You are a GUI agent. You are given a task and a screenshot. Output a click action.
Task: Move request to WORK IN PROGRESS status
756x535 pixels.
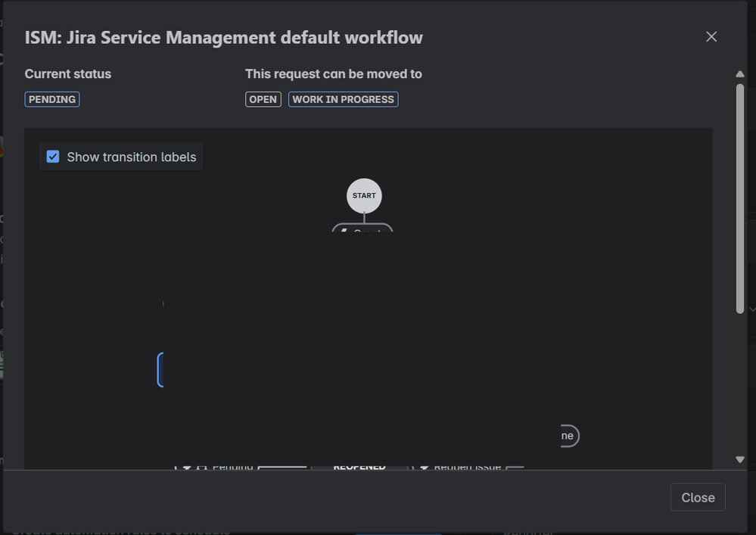point(343,99)
